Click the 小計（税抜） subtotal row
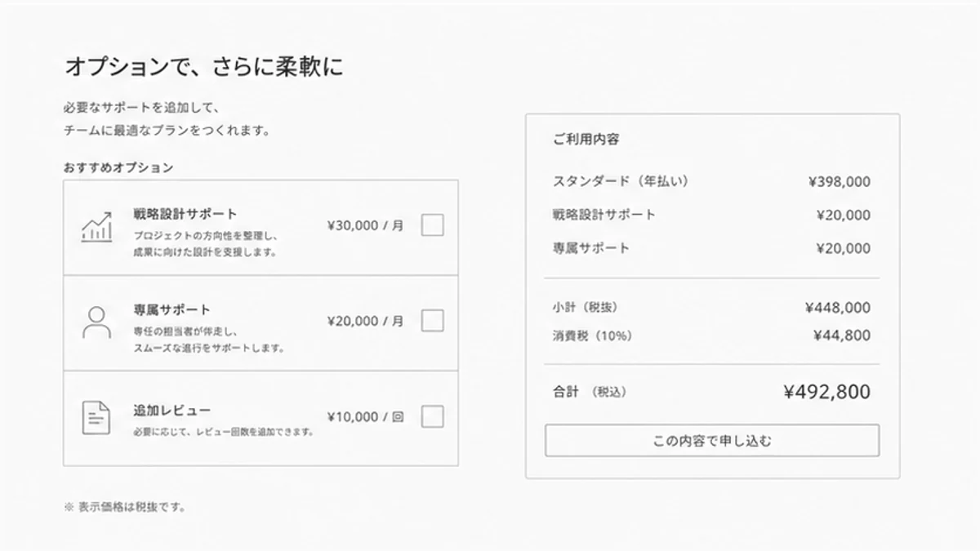This screenshot has width=980, height=551. (711, 308)
